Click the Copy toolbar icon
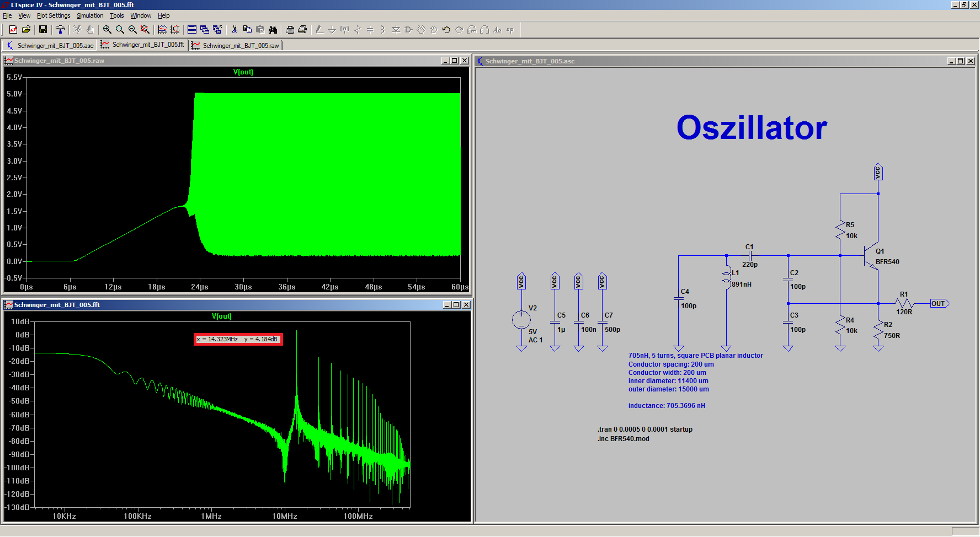The image size is (980, 537). (x=247, y=30)
